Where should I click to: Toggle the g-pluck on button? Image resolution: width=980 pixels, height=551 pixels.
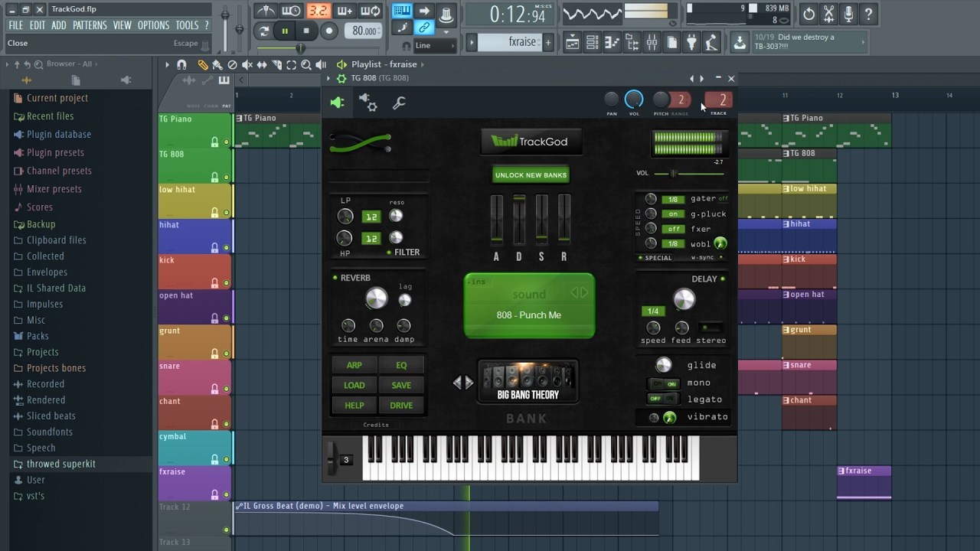pyautogui.click(x=674, y=214)
